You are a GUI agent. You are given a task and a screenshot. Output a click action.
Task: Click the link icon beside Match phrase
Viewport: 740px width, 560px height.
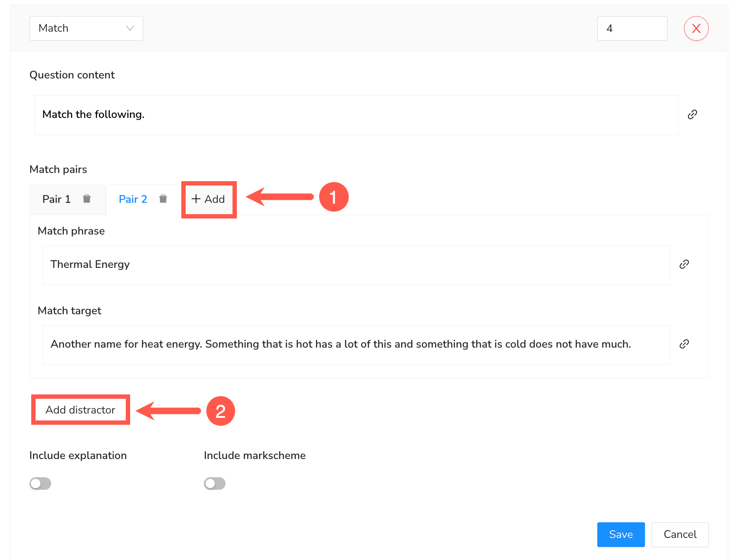[684, 264]
